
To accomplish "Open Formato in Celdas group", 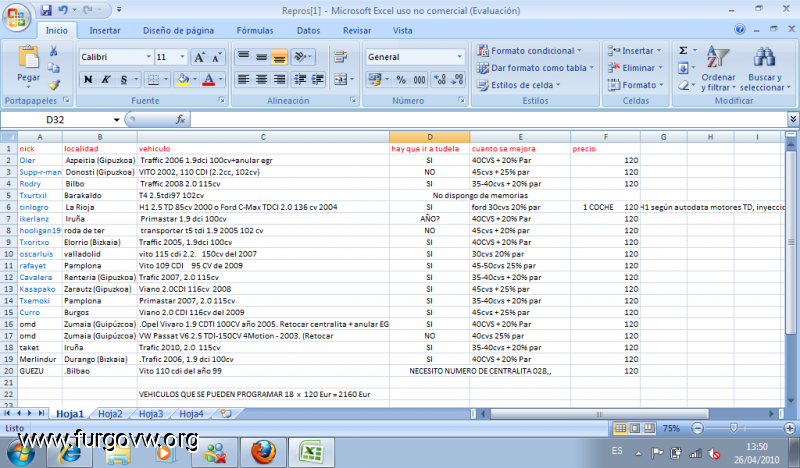I will click(x=636, y=85).
